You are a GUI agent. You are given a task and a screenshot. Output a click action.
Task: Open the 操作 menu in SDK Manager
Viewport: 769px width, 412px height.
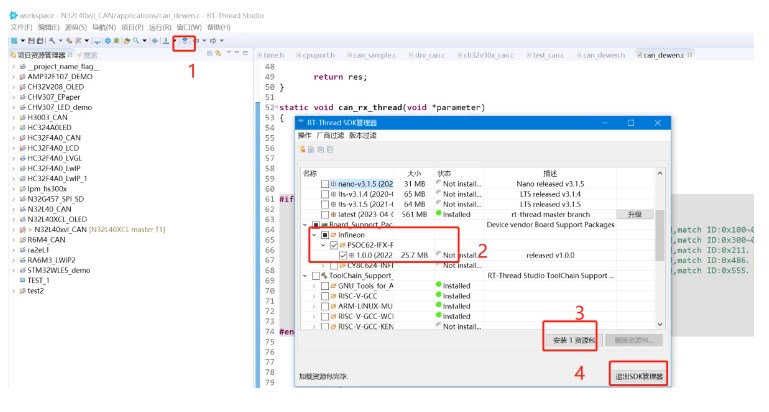(305, 135)
